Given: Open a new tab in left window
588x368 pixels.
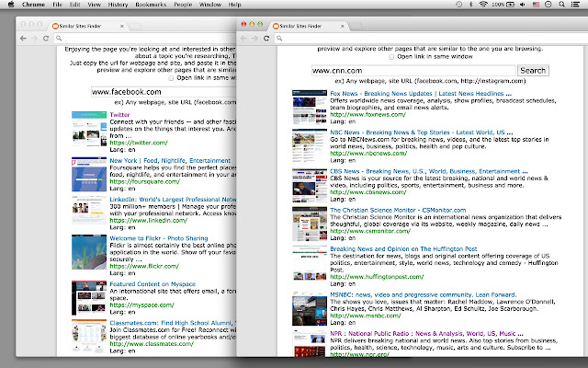Looking at the screenshot, I should tap(135, 27).
